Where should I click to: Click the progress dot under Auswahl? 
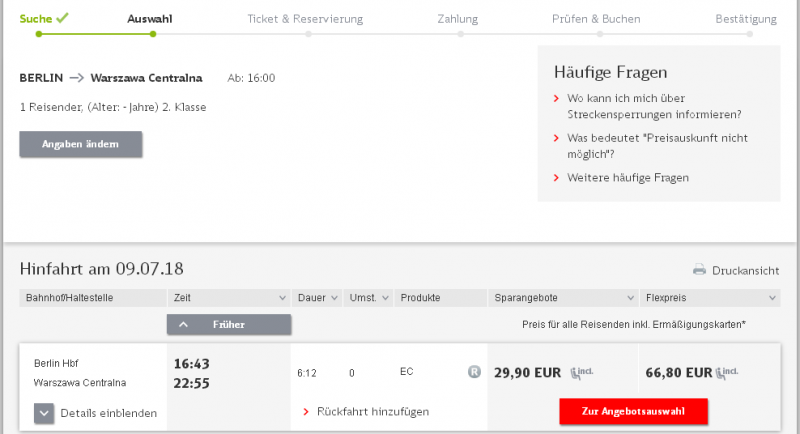pyautogui.click(x=153, y=34)
